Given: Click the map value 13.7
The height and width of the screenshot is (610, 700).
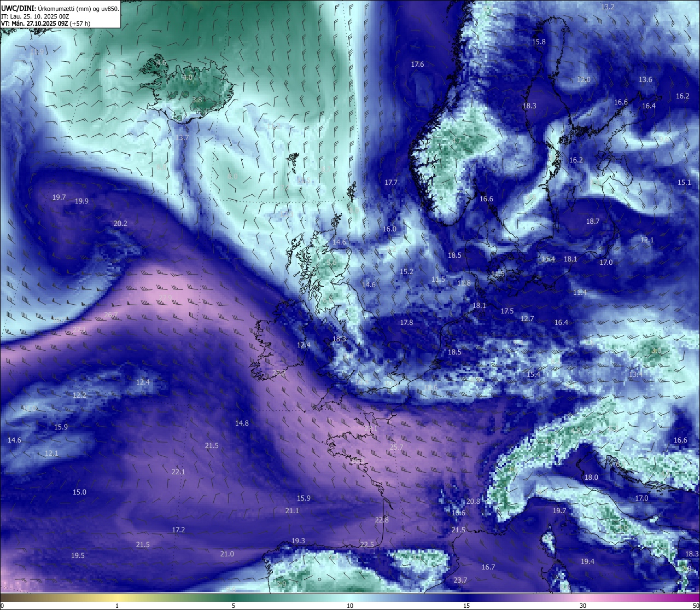Looking at the screenshot, I should [x=182, y=138].
